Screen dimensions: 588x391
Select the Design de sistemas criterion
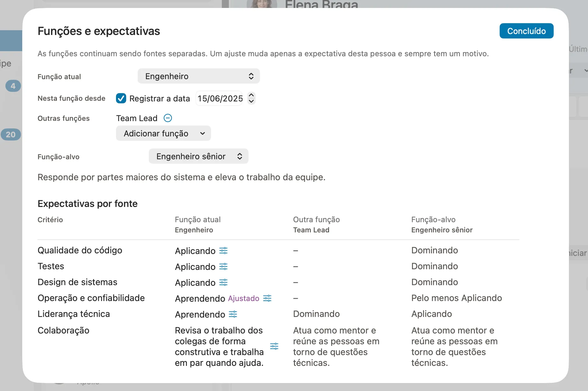click(77, 282)
